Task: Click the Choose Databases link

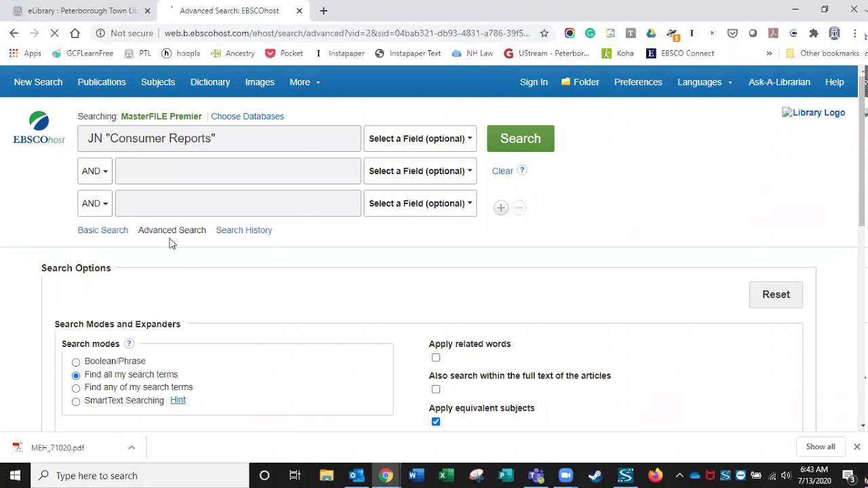Action: pos(248,117)
